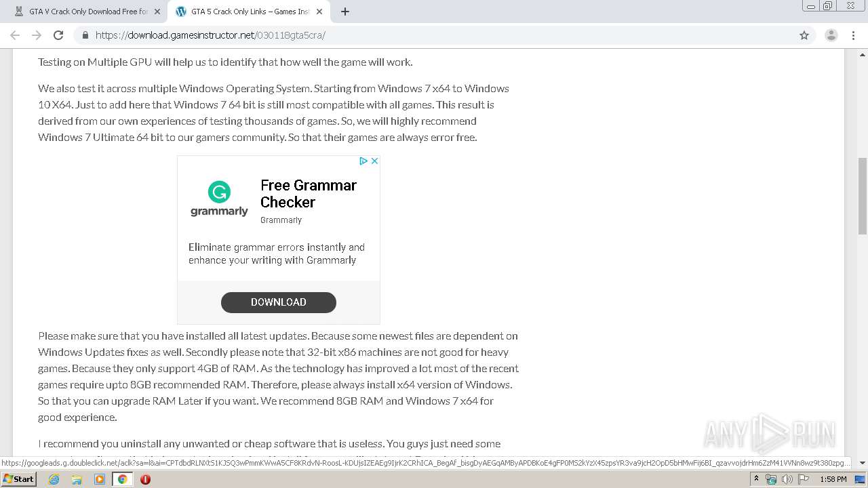
Task: Click the Grammarly logo in the ad
Action: (x=219, y=199)
